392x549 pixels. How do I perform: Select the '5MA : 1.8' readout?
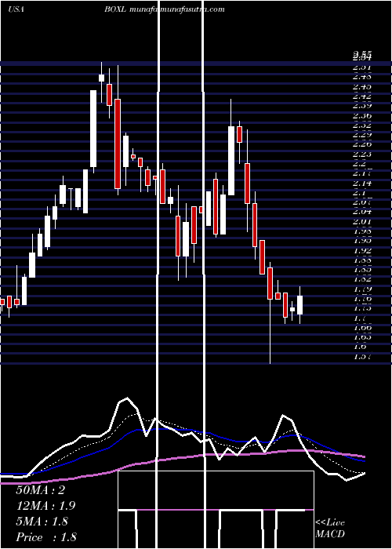pos(43,522)
